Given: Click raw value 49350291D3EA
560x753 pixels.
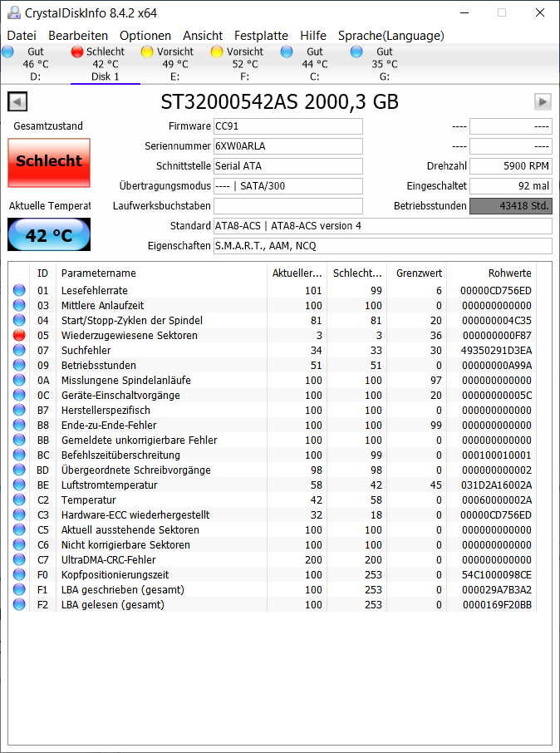Looking at the screenshot, I should click(496, 350).
